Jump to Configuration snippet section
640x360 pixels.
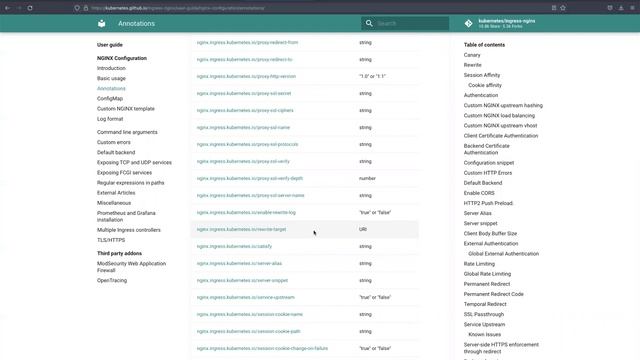489,163
